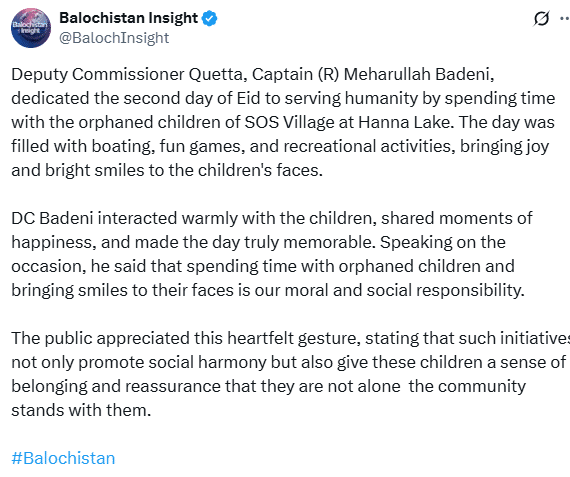This screenshot has height=477, width=570.
Task: Open the @BalochInsight handle link
Action: click(114, 38)
